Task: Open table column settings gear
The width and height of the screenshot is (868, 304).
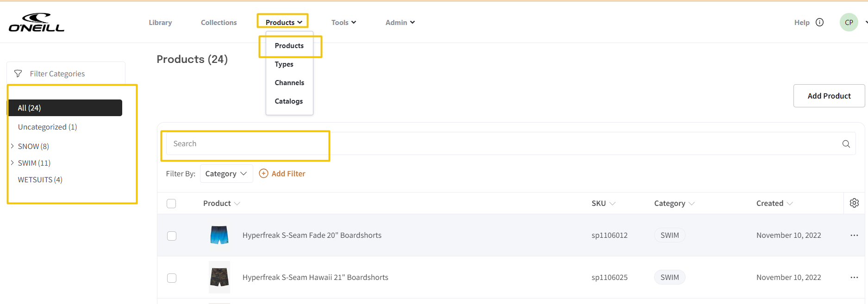Action: (x=854, y=203)
